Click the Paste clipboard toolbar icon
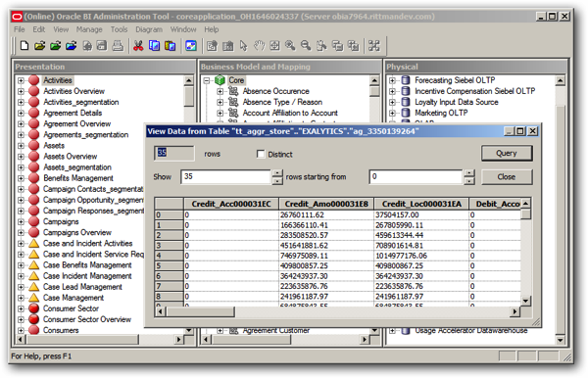 [170, 46]
